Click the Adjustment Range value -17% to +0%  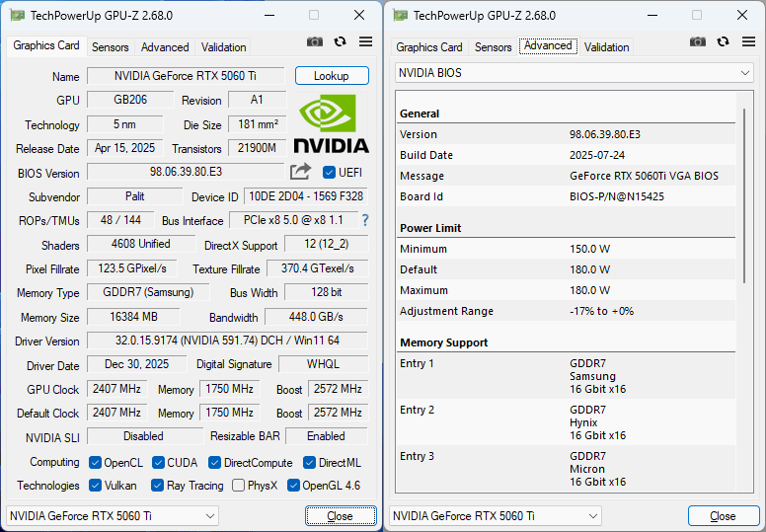click(x=601, y=311)
